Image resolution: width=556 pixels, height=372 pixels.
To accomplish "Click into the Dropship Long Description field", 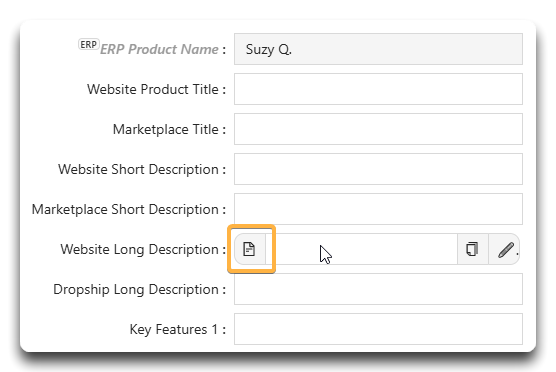I will [x=378, y=289].
